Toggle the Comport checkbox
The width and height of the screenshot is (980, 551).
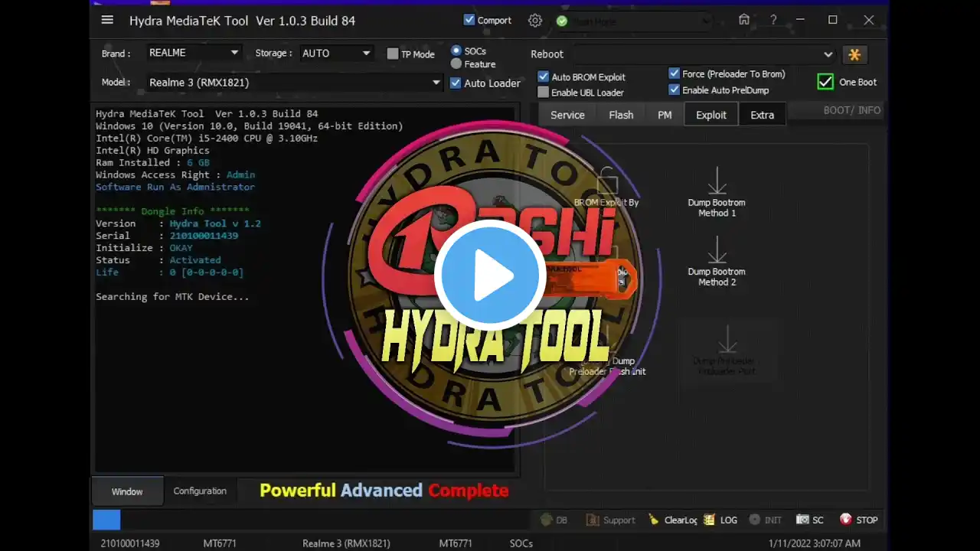click(x=469, y=20)
